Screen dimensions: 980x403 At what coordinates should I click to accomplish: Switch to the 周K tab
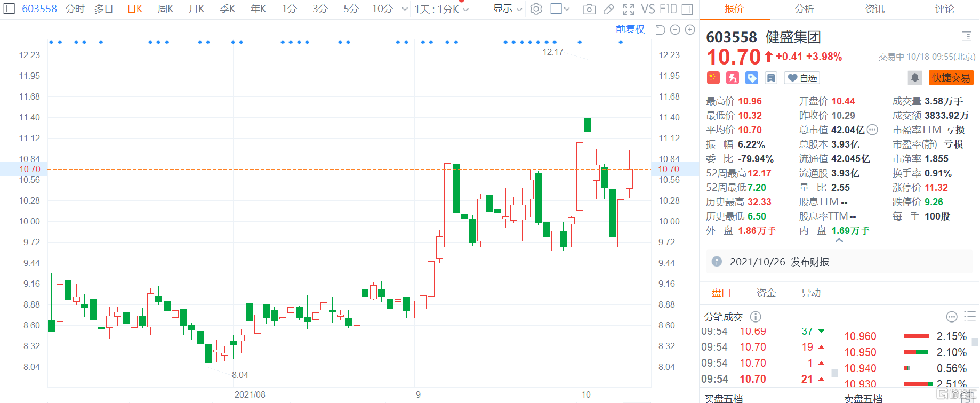point(165,9)
